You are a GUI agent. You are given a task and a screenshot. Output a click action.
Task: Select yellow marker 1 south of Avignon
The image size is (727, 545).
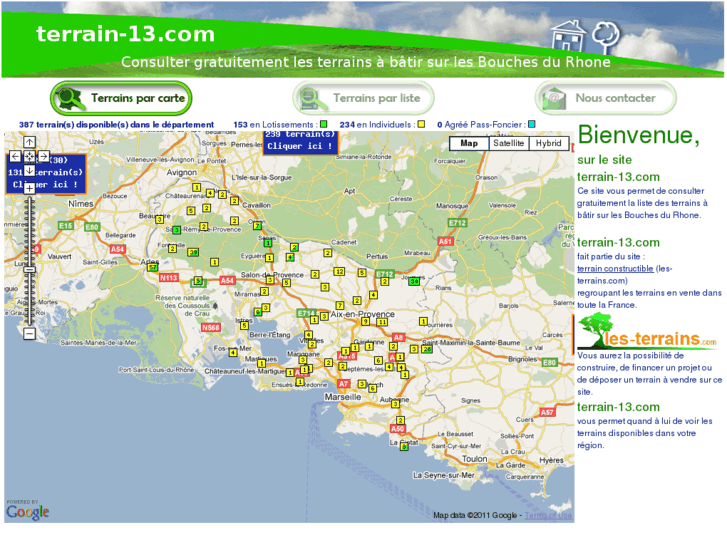(197, 188)
